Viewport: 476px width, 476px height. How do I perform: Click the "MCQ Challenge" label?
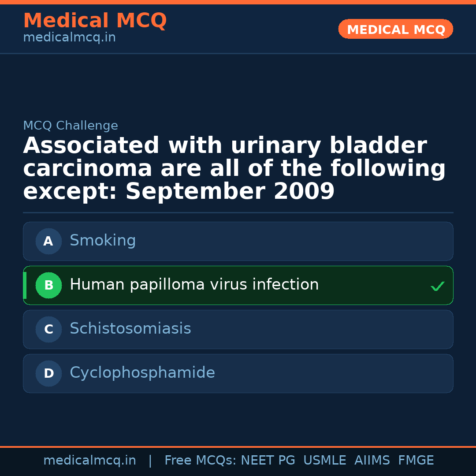(x=70, y=126)
